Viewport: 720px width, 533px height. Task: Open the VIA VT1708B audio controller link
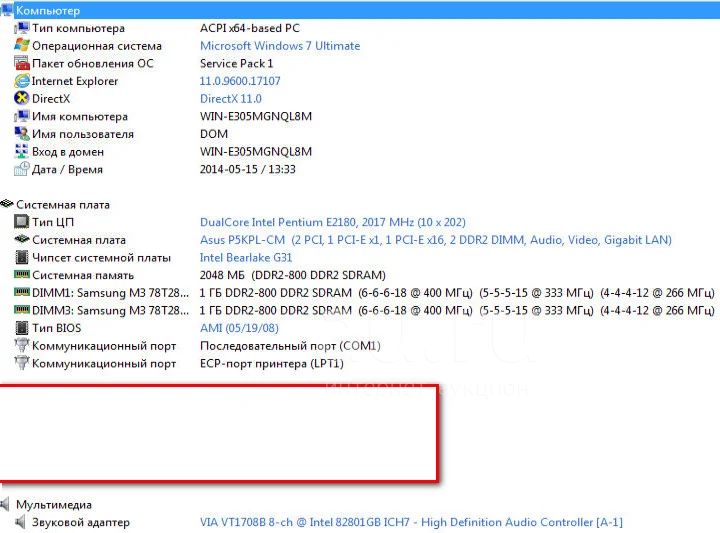[411, 522]
